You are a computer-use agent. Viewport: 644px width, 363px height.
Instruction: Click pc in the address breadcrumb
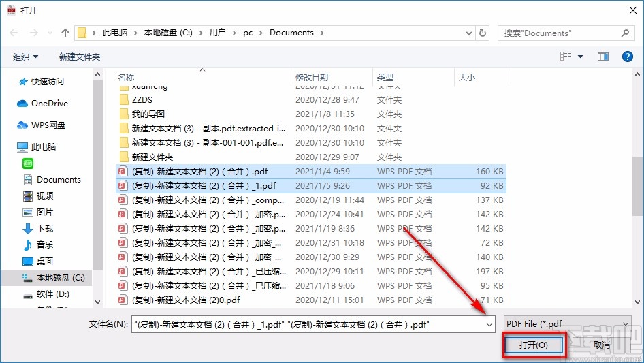coord(248,33)
